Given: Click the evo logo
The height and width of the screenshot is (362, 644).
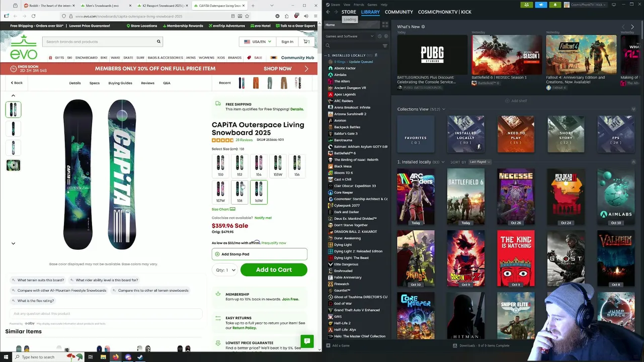Looking at the screenshot, I should tap(23, 48).
